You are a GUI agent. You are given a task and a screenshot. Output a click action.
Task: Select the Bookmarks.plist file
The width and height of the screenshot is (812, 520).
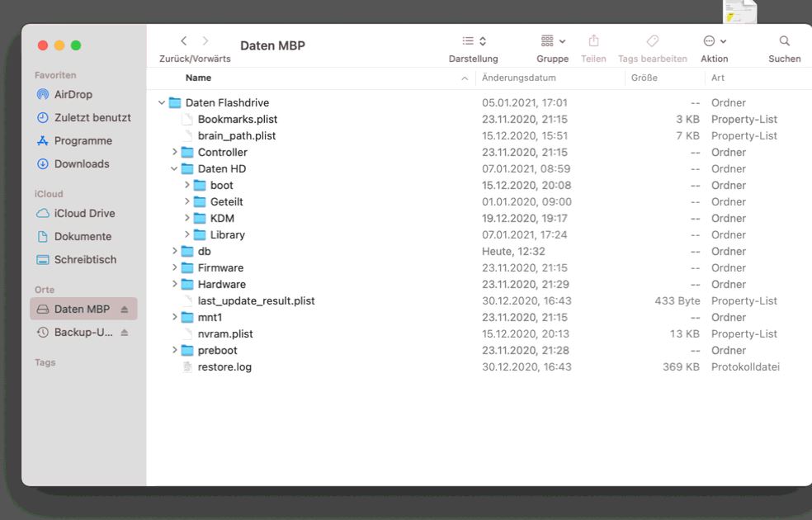coord(238,119)
